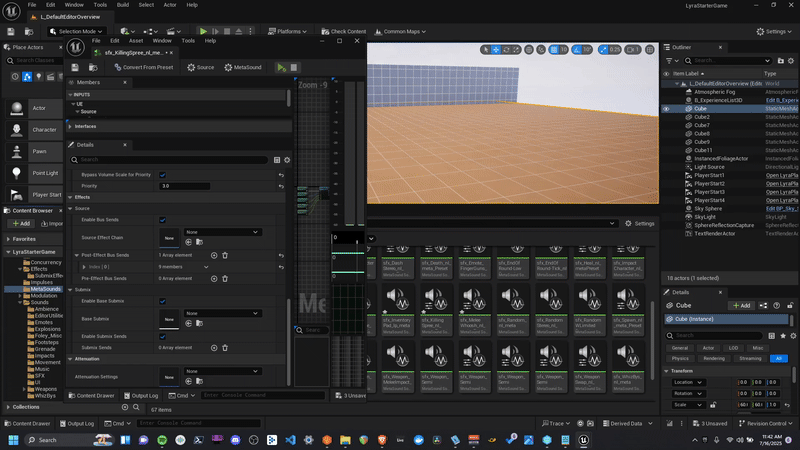
Task: Reset Bypass Volume Scale for Priority to default
Action: (281, 175)
